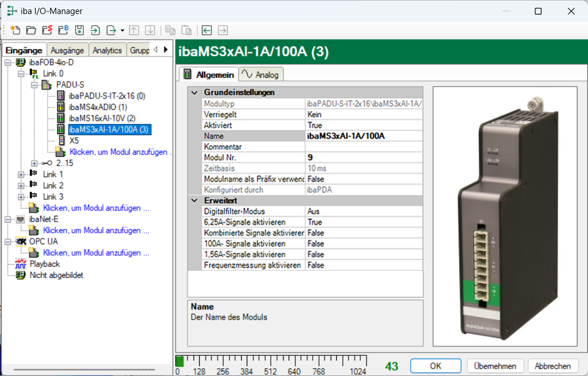Open the export button dropdown arrow
588x376 pixels.
click(122, 30)
